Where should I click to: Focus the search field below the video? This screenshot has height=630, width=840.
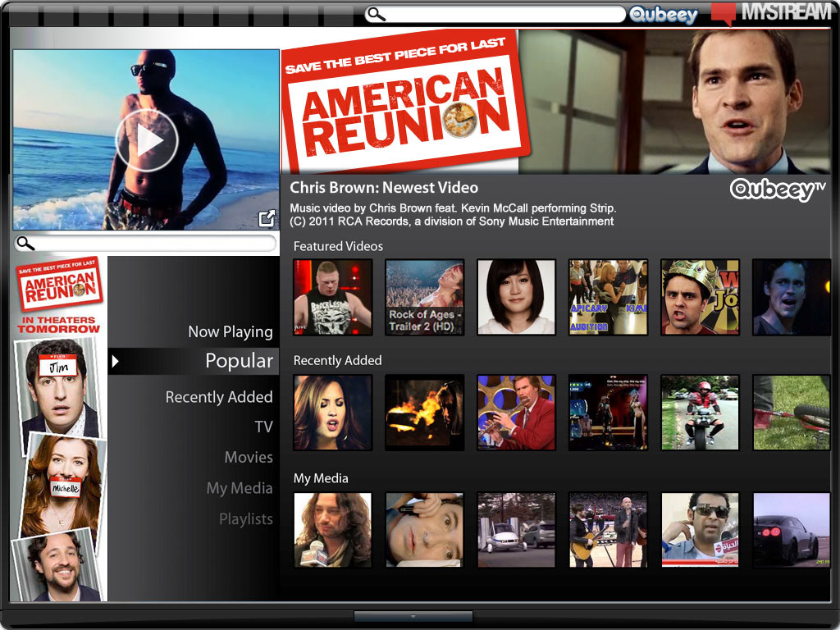[146, 244]
